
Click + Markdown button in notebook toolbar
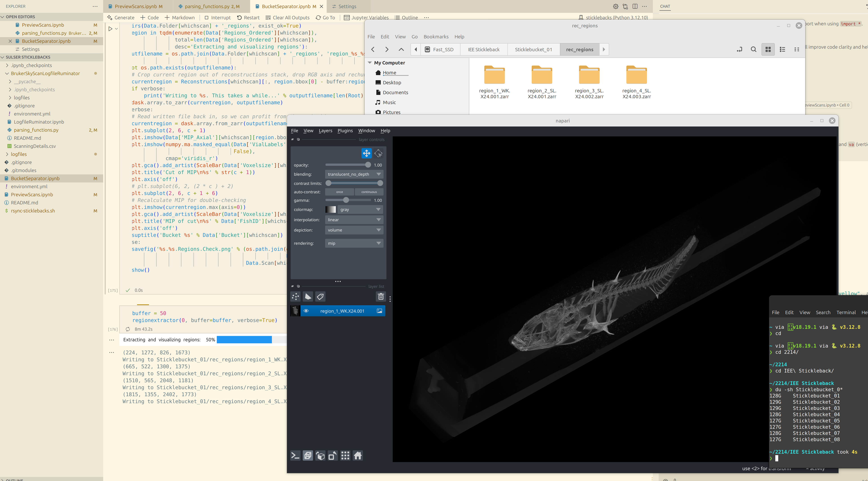click(180, 17)
